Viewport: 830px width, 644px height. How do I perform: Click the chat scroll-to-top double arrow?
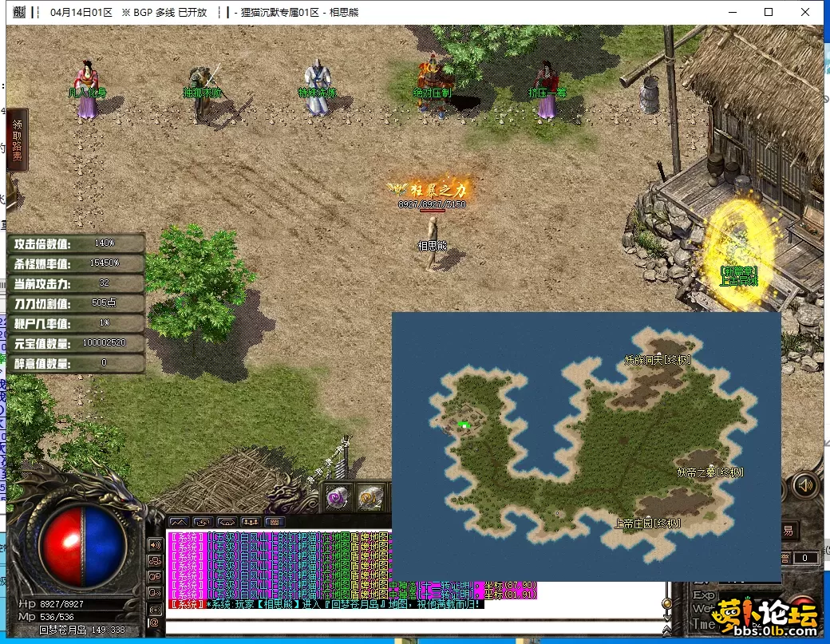point(667,629)
